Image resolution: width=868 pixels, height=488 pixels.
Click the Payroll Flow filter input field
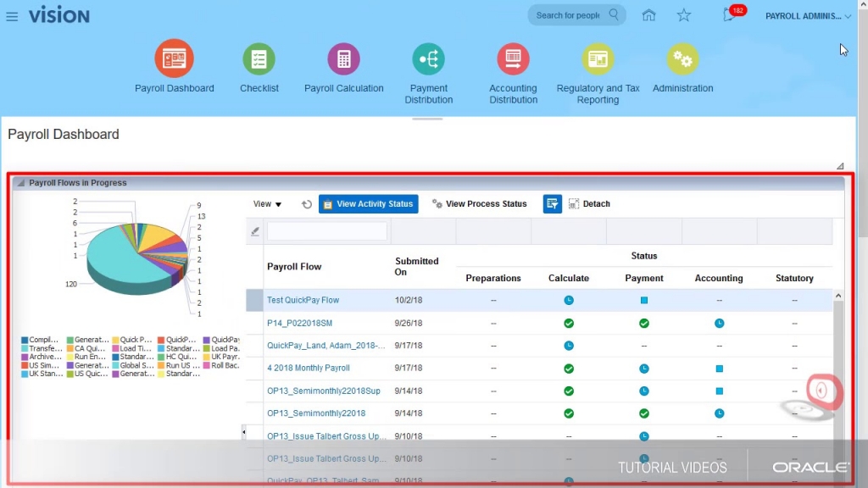tap(326, 231)
